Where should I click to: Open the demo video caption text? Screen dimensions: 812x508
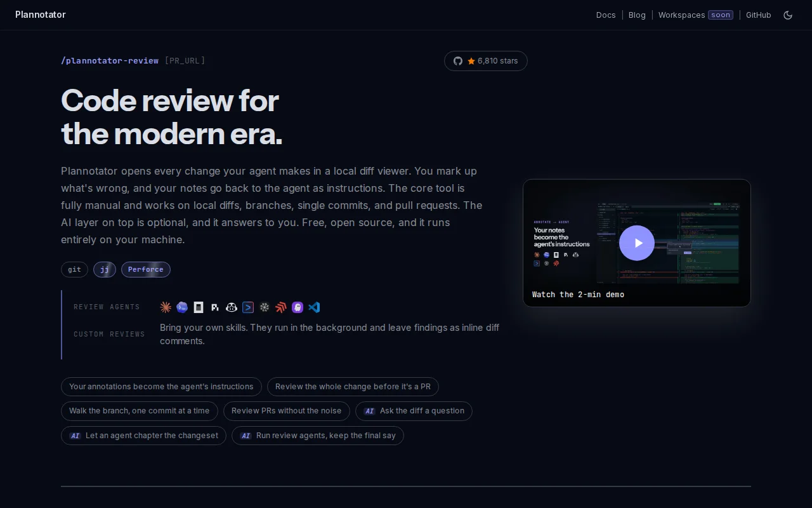pos(578,295)
